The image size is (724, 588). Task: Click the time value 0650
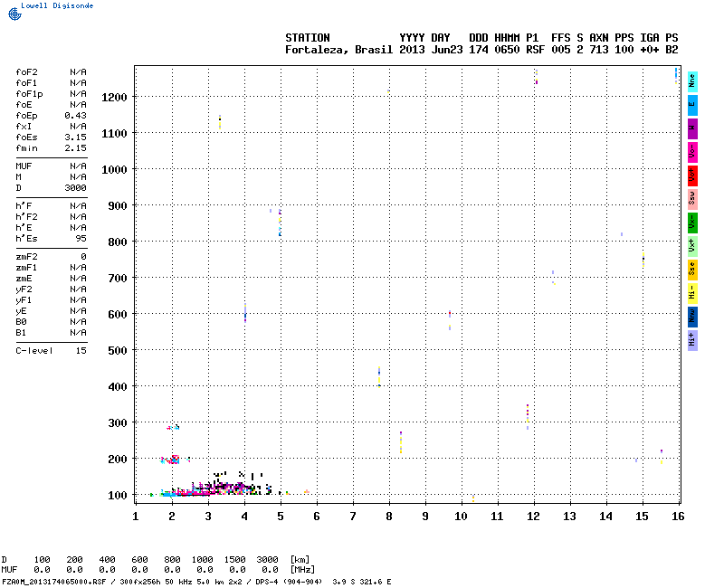coord(507,50)
